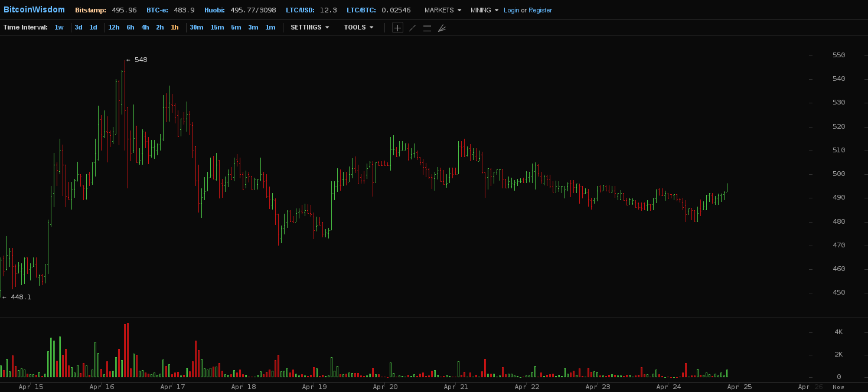The width and height of the screenshot is (868, 392).
Task: Switch time interval to 1w
Action: point(59,27)
